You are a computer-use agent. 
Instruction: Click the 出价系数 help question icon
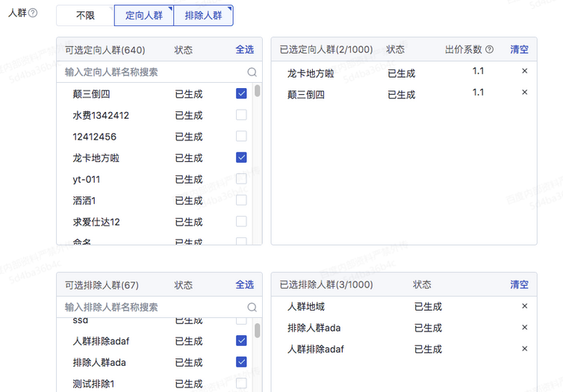[x=489, y=49]
